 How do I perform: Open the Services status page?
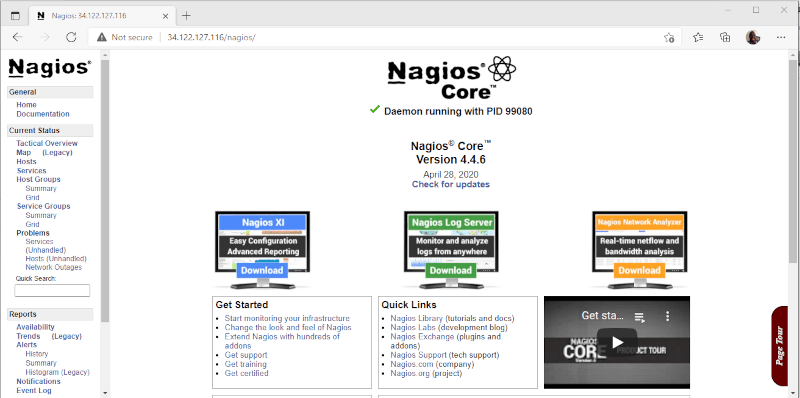point(32,170)
